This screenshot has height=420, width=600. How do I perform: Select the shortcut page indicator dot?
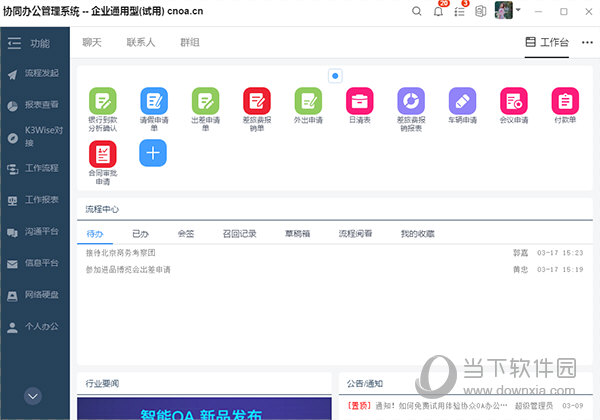tap(335, 76)
